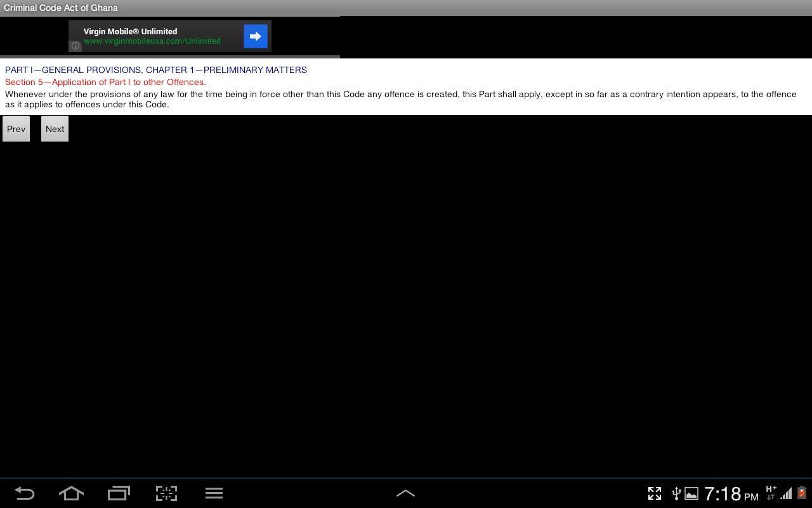Tap the Virgin Mobile® Unlimited ad title
The height and width of the screenshot is (508, 812).
(130, 31)
